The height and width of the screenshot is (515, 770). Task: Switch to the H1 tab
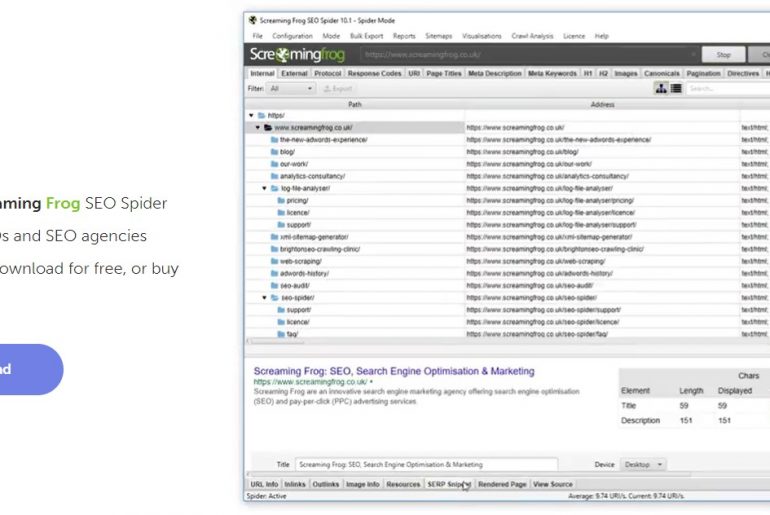(588, 74)
